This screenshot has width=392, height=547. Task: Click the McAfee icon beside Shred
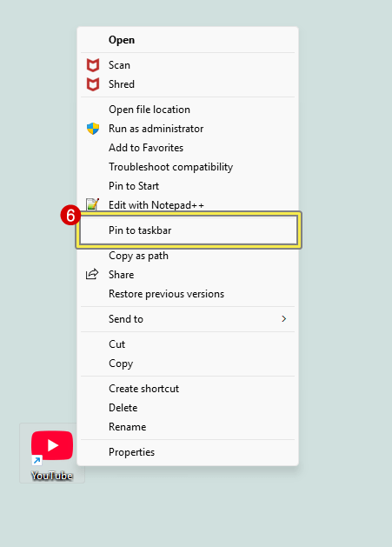[93, 84]
